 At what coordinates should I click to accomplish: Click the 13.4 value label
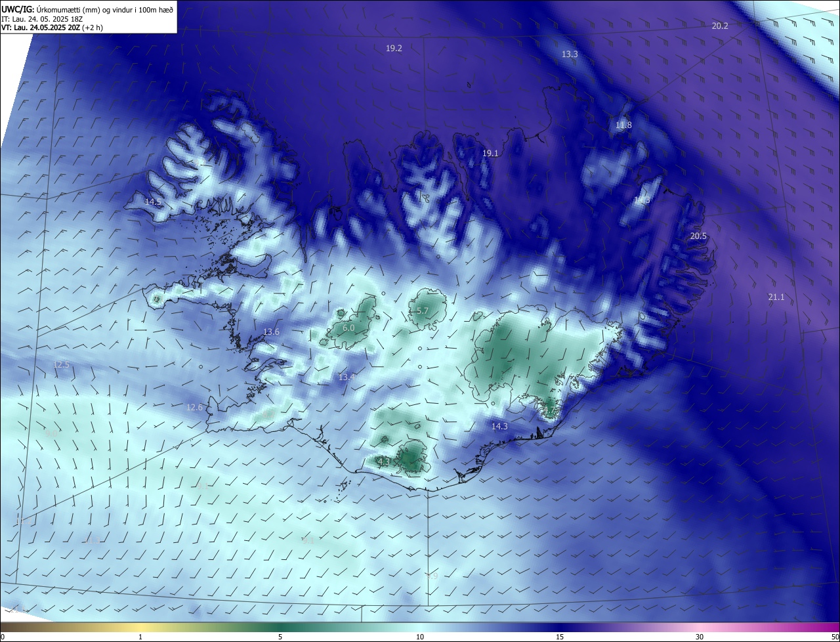point(347,377)
